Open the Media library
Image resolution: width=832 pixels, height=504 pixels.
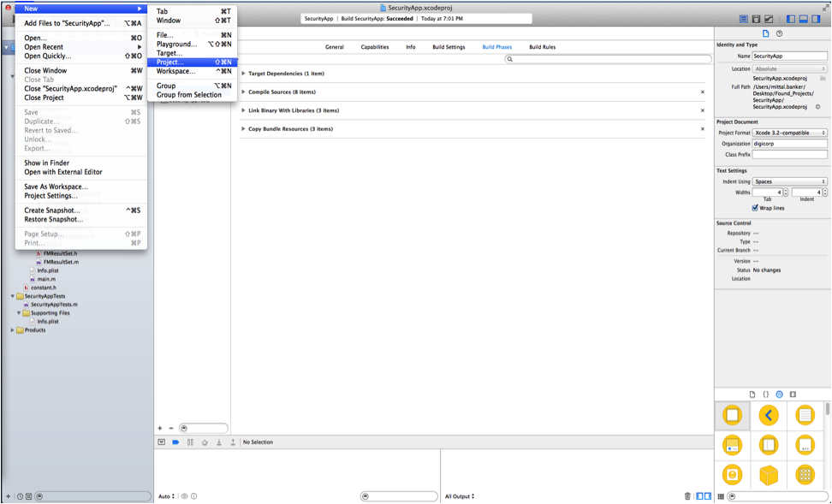(793, 394)
